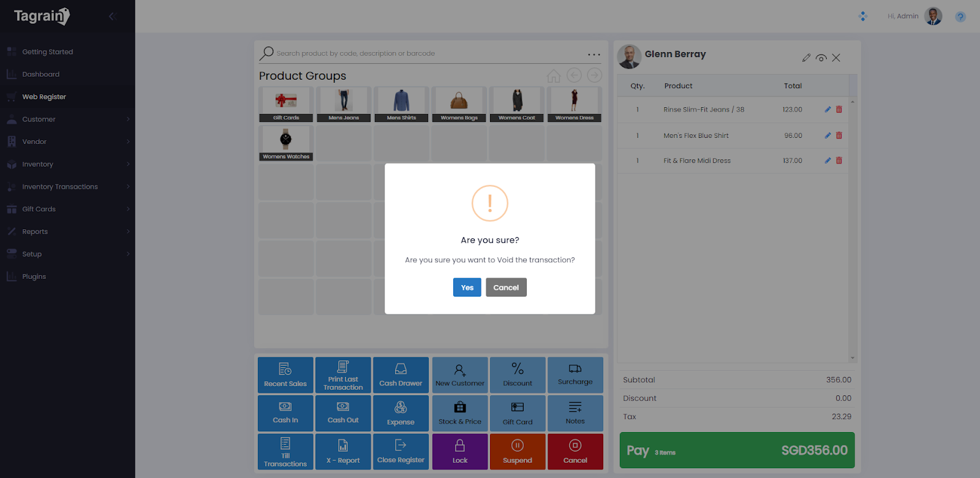This screenshot has width=980, height=478.
Task: Expand the Inventory Transactions menu
Action: [x=67, y=186]
